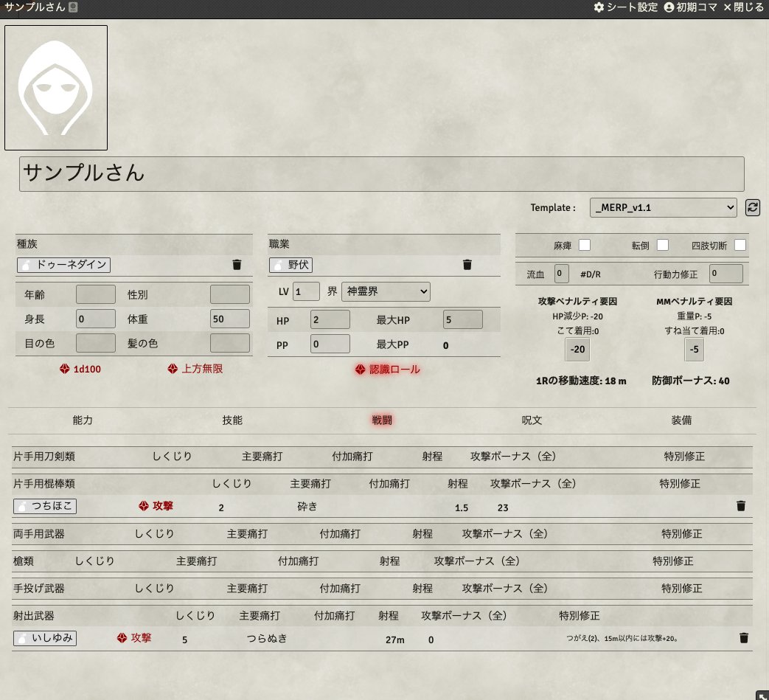
Task: Delete the ドゥーネダイン race with trash icon
Action: tap(237, 265)
